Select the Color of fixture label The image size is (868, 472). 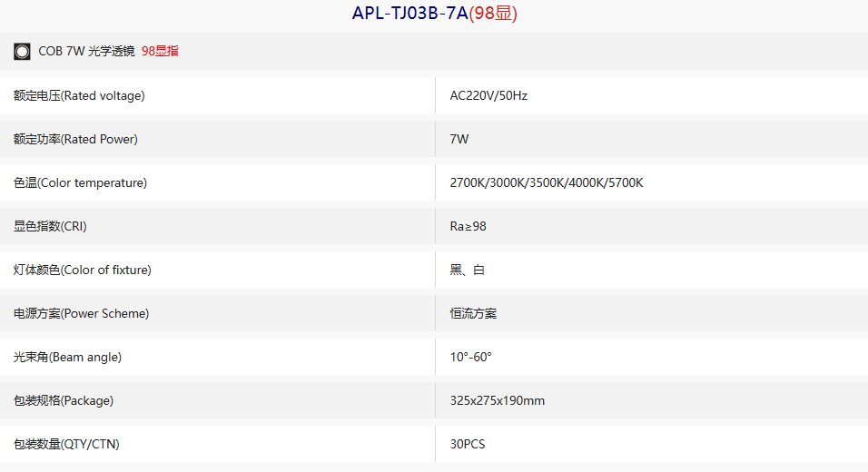click(x=83, y=270)
